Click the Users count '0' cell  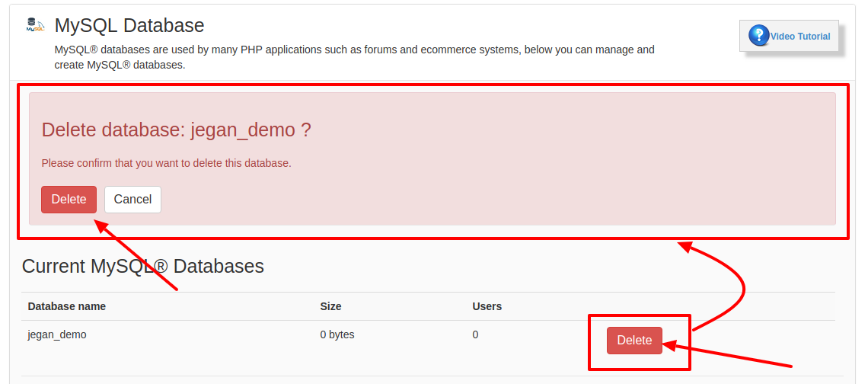pos(475,334)
